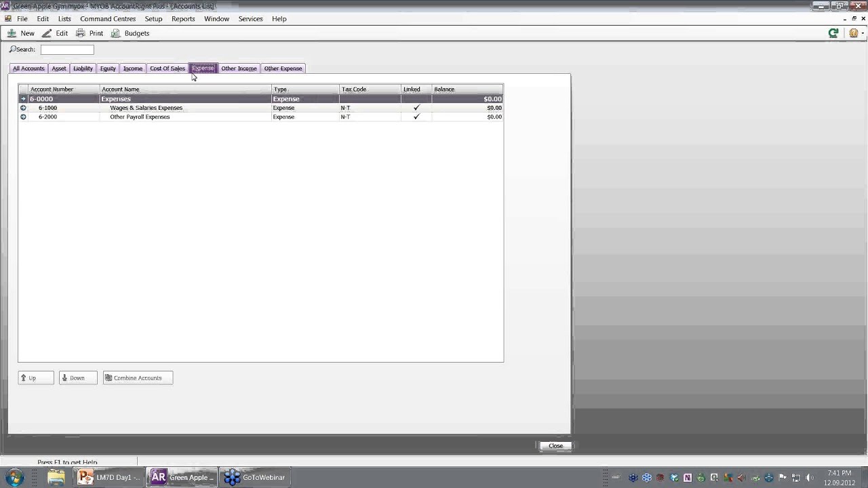The width and height of the screenshot is (868, 488).
Task: Open Windows Start button
Action: click(14, 477)
